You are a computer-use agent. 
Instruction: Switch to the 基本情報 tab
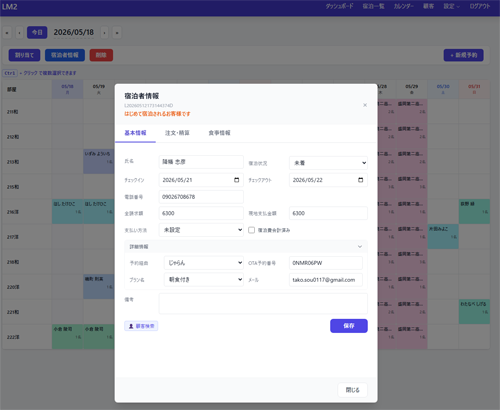pyautogui.click(x=135, y=133)
